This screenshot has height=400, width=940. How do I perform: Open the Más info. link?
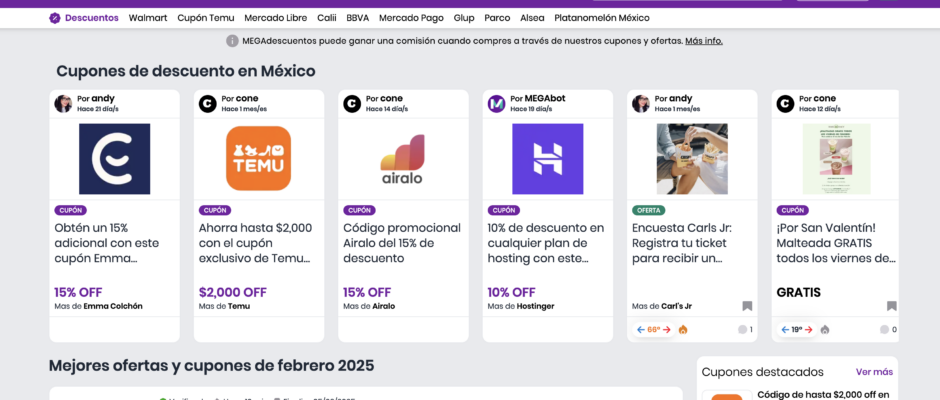(703, 41)
